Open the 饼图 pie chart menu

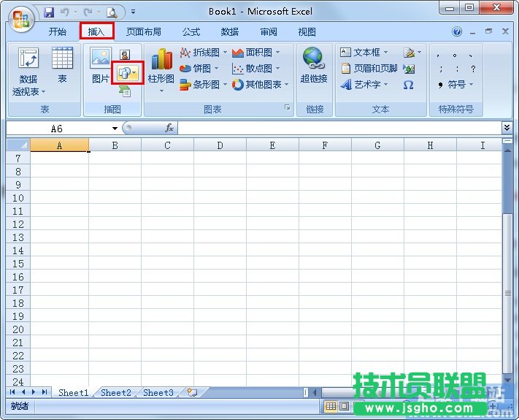coord(199,69)
